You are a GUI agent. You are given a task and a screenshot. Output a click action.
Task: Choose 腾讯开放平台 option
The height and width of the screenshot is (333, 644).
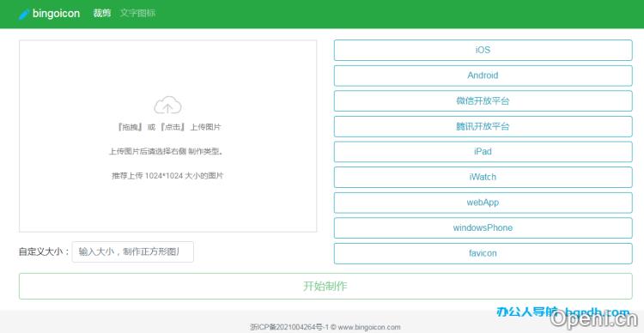pyautogui.click(x=483, y=126)
